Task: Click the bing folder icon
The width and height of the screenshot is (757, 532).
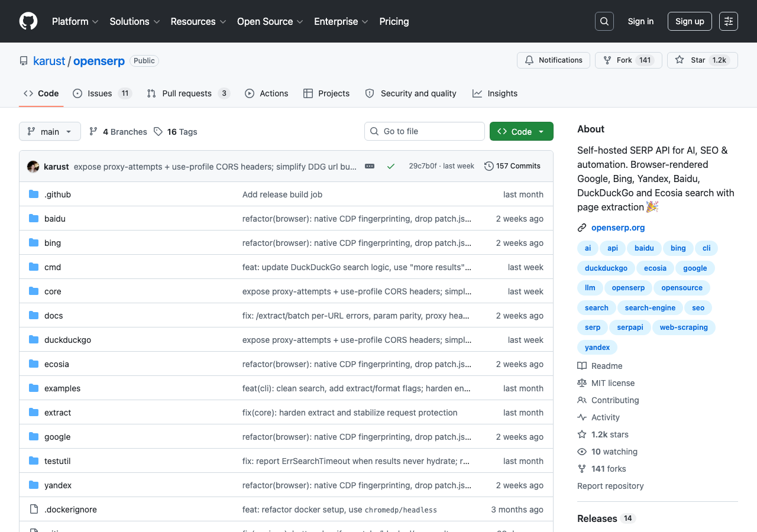Action: (34, 243)
